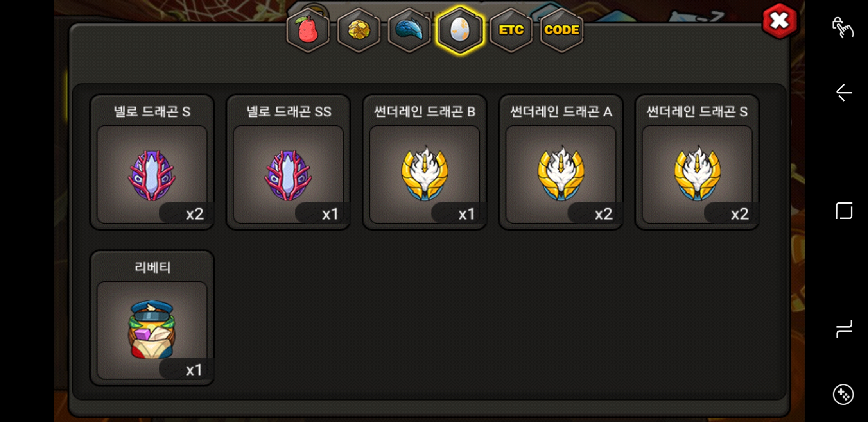Screen dimensions: 868x422
Task: Open the blue dragon wing tab
Action: pos(409,30)
